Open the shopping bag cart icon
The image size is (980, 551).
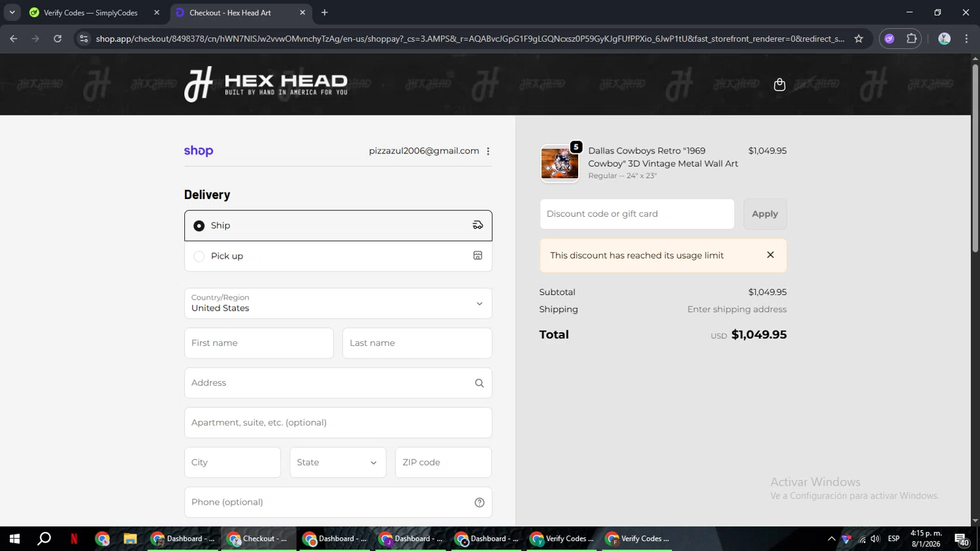(x=779, y=85)
